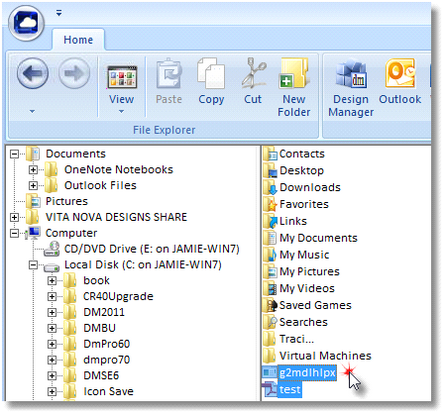Expand VITA NOVA DESIGNS SHARE node
Screen dimensions: 445x415
14,217
